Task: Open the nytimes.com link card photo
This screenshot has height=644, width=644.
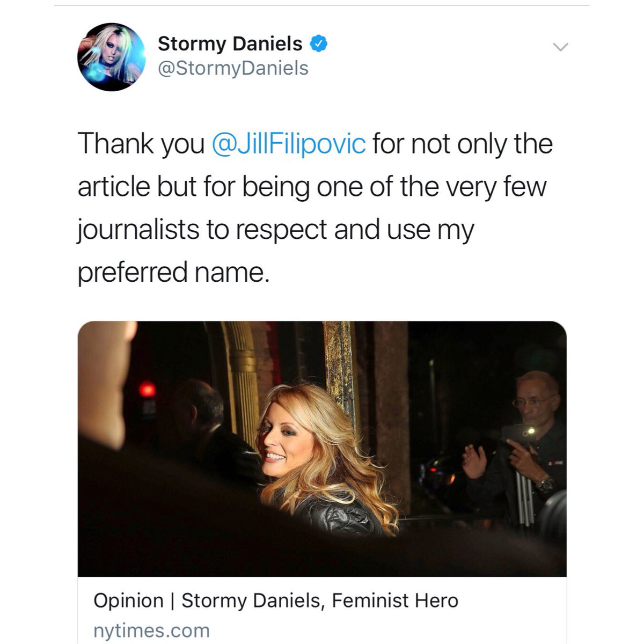Action: pos(322,449)
